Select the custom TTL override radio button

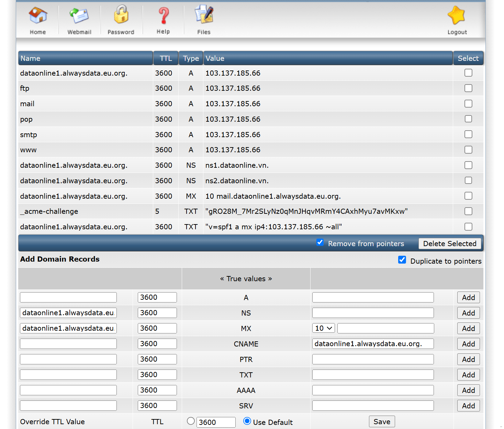[191, 421]
